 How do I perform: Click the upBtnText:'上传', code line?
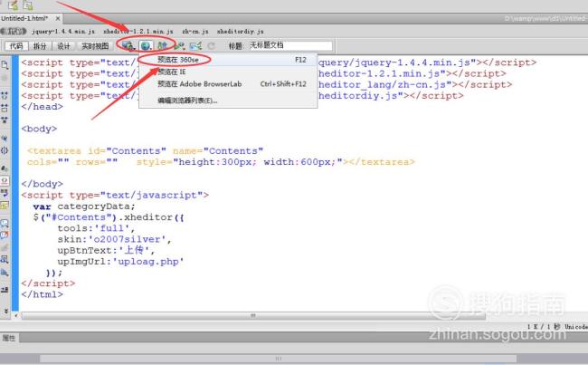(x=106, y=251)
